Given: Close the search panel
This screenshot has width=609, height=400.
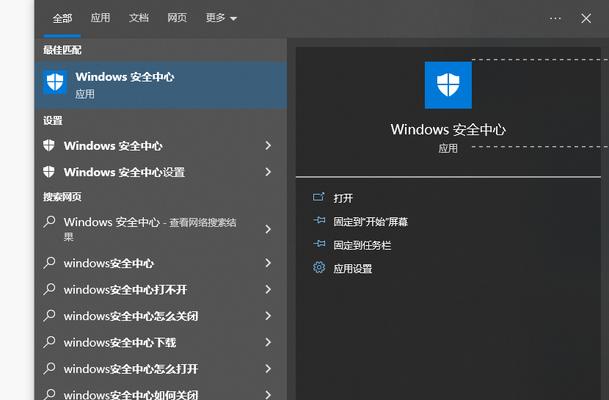Looking at the screenshot, I should click(586, 18).
